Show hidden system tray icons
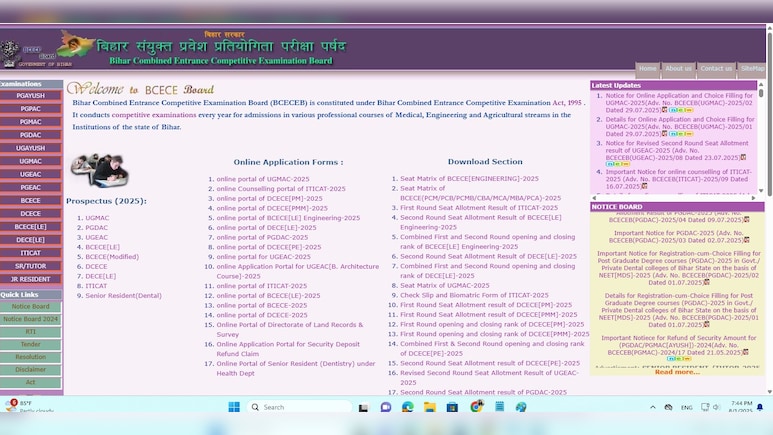The width and height of the screenshot is (773, 435). tap(653, 407)
